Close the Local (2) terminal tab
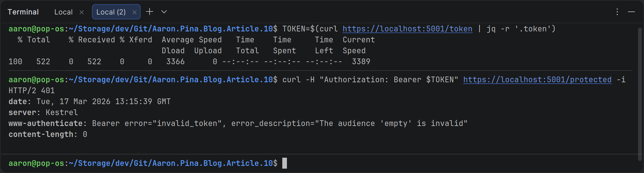The image size is (644, 173). click(134, 12)
